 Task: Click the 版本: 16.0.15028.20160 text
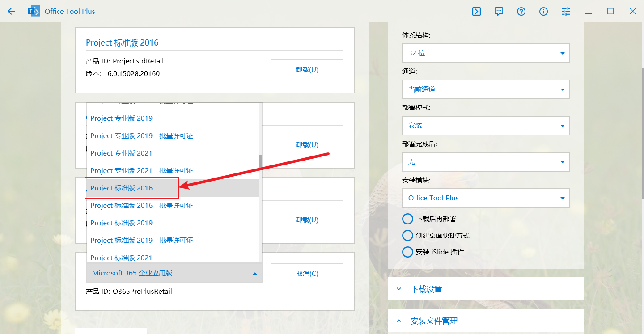pyautogui.click(x=123, y=73)
